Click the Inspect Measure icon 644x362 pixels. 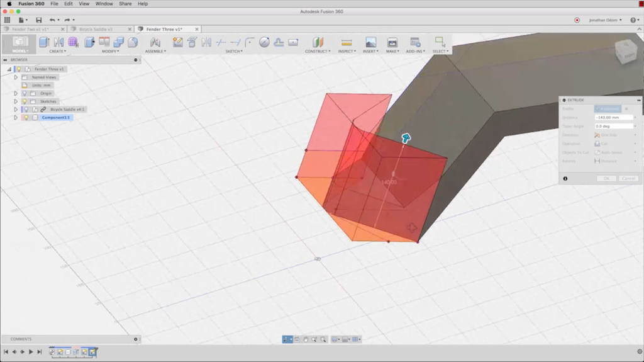point(347,42)
